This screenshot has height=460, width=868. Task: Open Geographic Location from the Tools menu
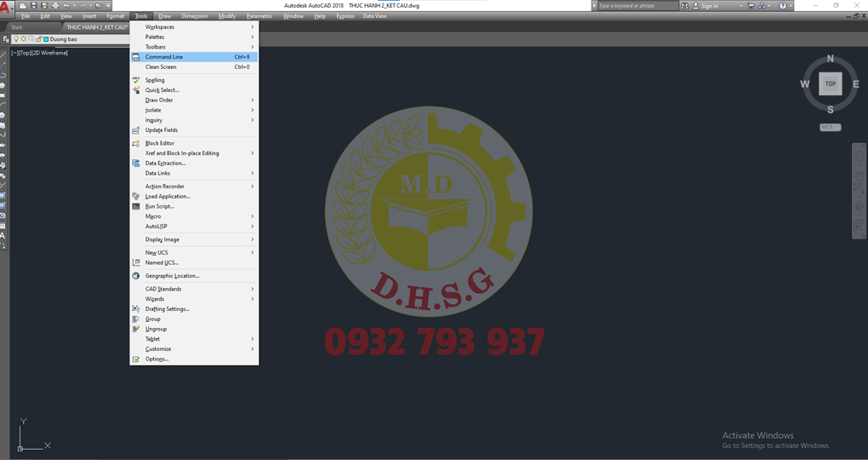coord(194,275)
